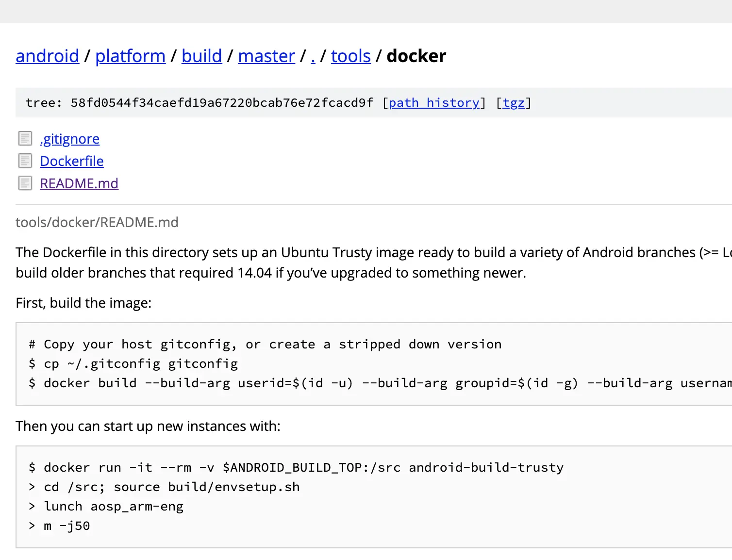732x560 pixels.
Task: Click the bold docker breadcrumb title
Action: point(416,56)
